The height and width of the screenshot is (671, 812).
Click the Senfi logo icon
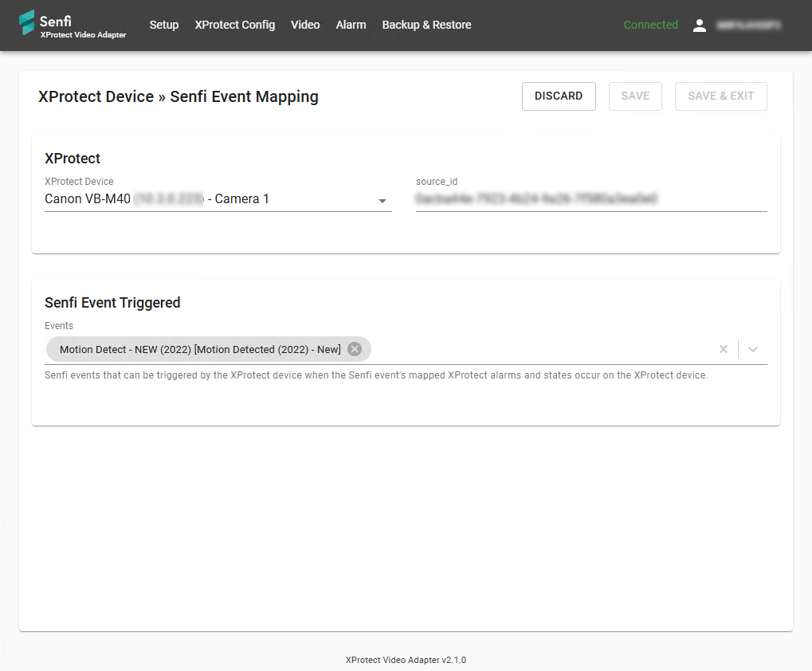[27, 23]
